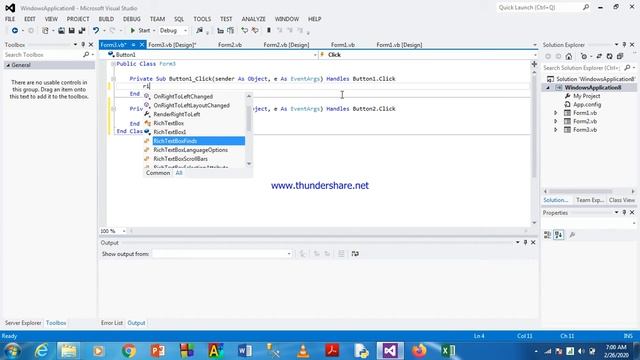Switch to the Form3.vb [Design]* tab
This screenshot has width=640, height=360.
172,45
